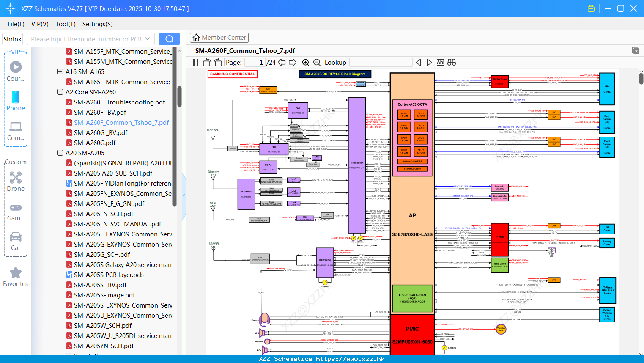Open SM-A260G _BV.pdf
This screenshot has width=644, height=363.
pos(97,133)
